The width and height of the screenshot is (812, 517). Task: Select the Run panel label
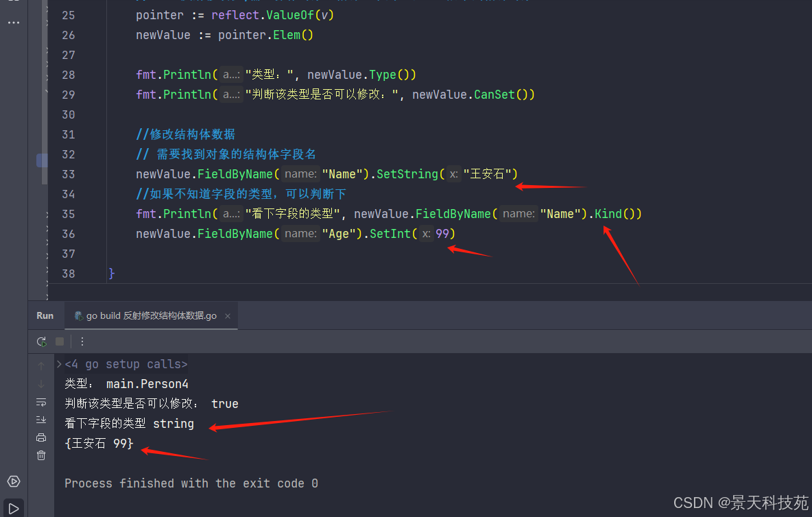click(x=45, y=315)
